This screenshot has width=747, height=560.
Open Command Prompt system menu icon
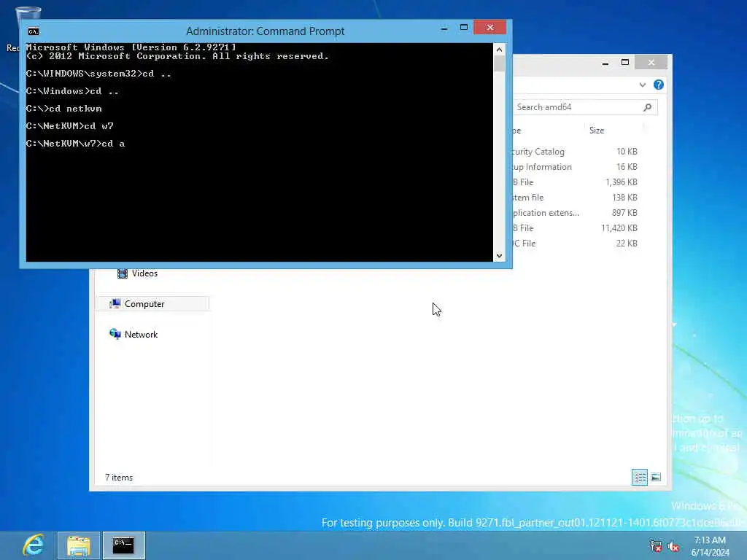(x=34, y=31)
